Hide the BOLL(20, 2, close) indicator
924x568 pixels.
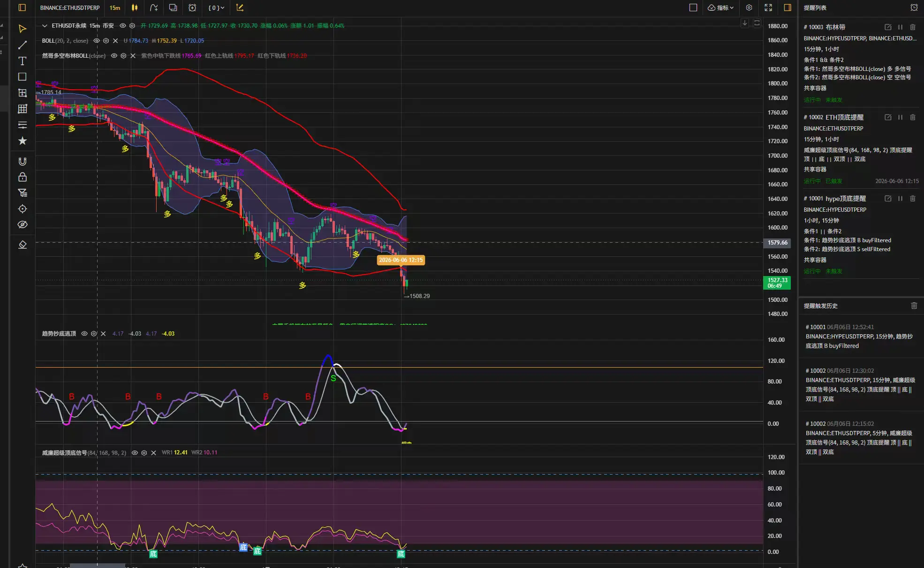click(x=97, y=41)
